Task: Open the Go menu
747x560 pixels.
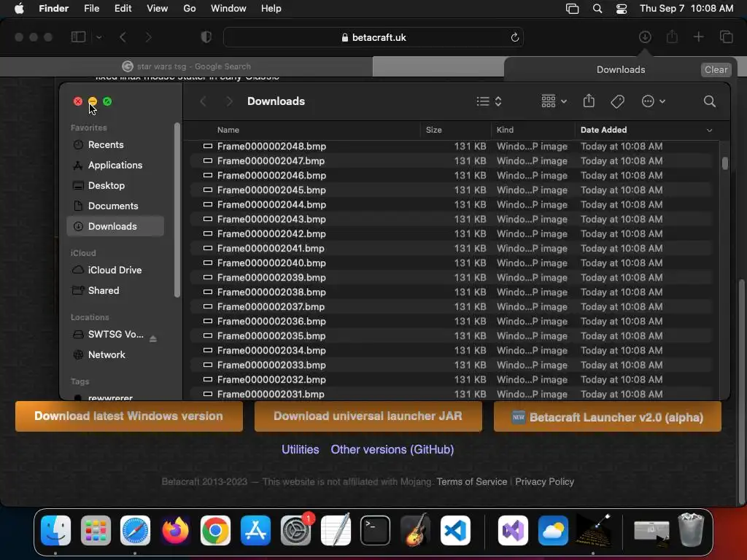Action: pos(190,9)
